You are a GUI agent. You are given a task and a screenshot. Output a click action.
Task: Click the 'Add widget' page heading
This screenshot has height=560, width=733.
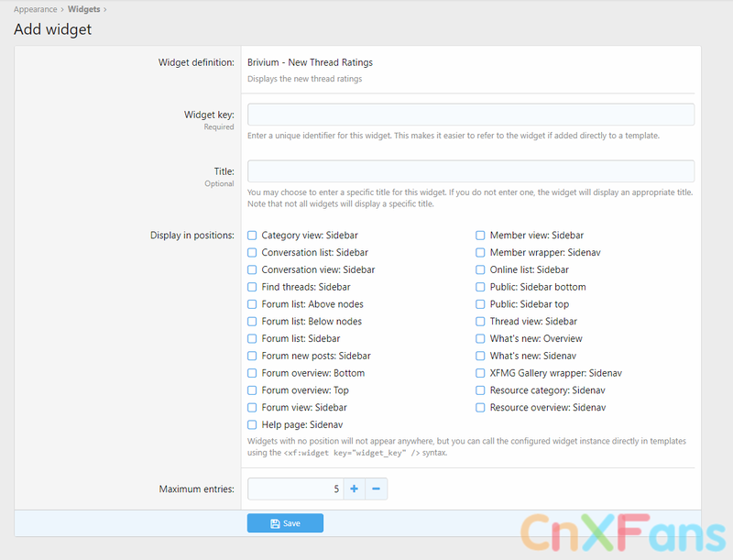52,29
